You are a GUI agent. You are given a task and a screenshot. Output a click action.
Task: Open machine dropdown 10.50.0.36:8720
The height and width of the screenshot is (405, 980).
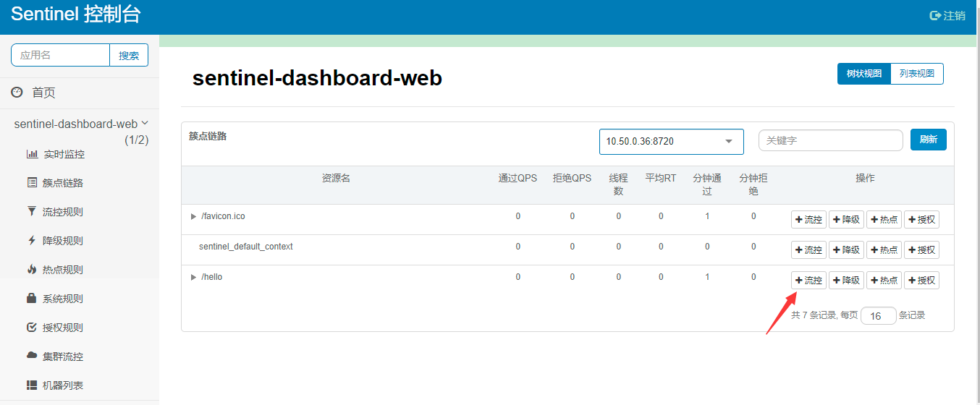point(671,141)
